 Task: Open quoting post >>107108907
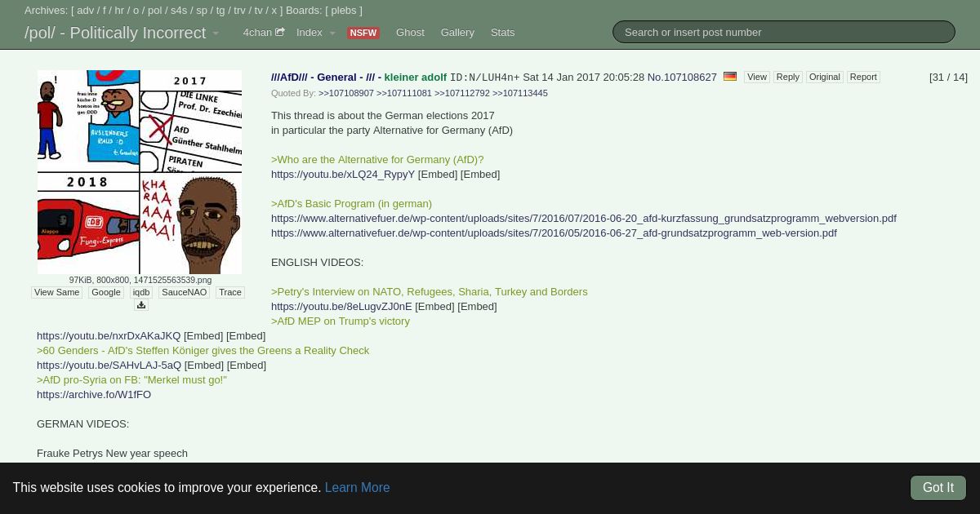pos(346,94)
